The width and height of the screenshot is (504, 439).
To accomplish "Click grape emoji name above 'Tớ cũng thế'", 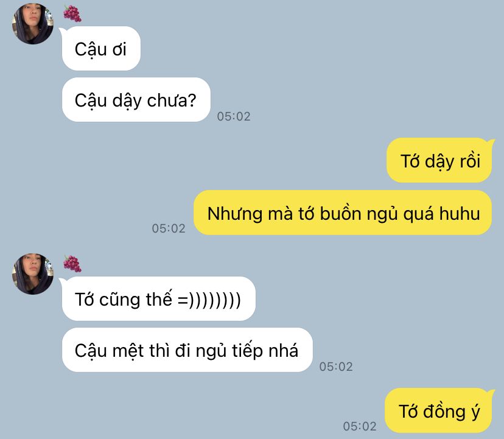I will [72, 264].
